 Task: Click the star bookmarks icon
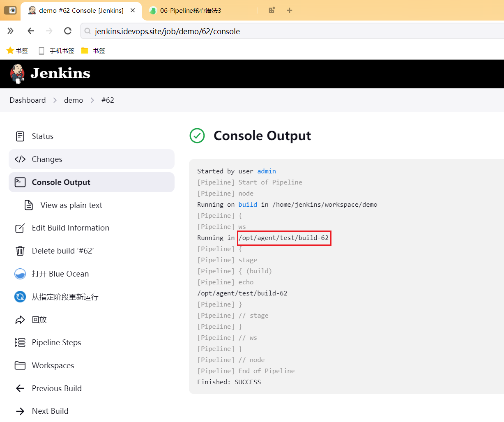click(10, 51)
